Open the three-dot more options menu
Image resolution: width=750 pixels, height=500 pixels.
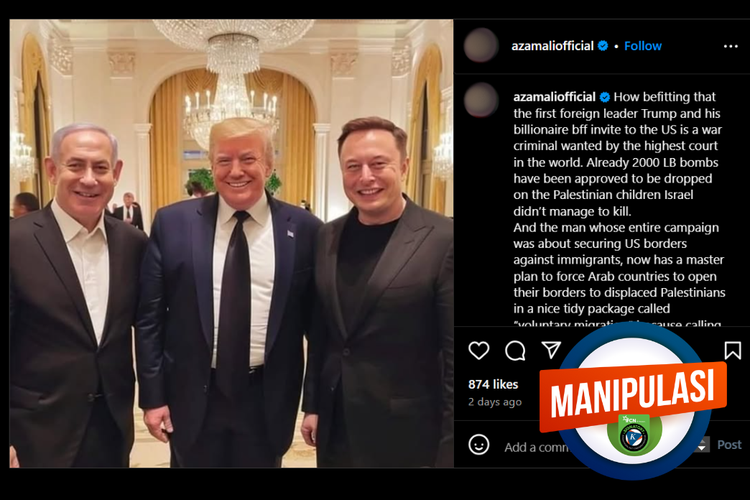(x=730, y=46)
